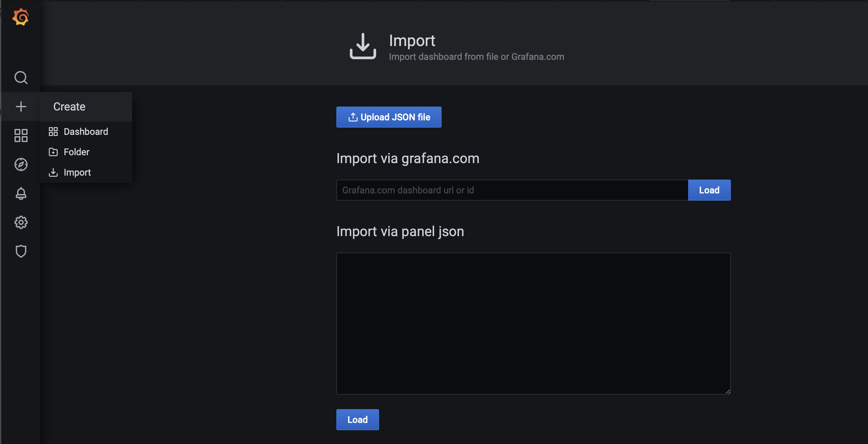Click the plus Create icon in sidebar

pos(21,107)
